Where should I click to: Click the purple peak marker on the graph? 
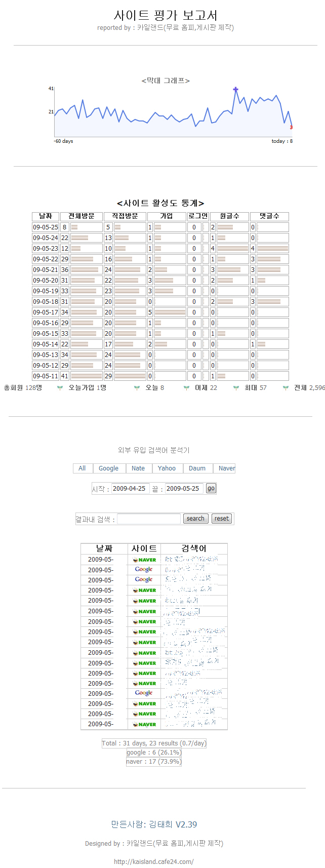tap(235, 90)
